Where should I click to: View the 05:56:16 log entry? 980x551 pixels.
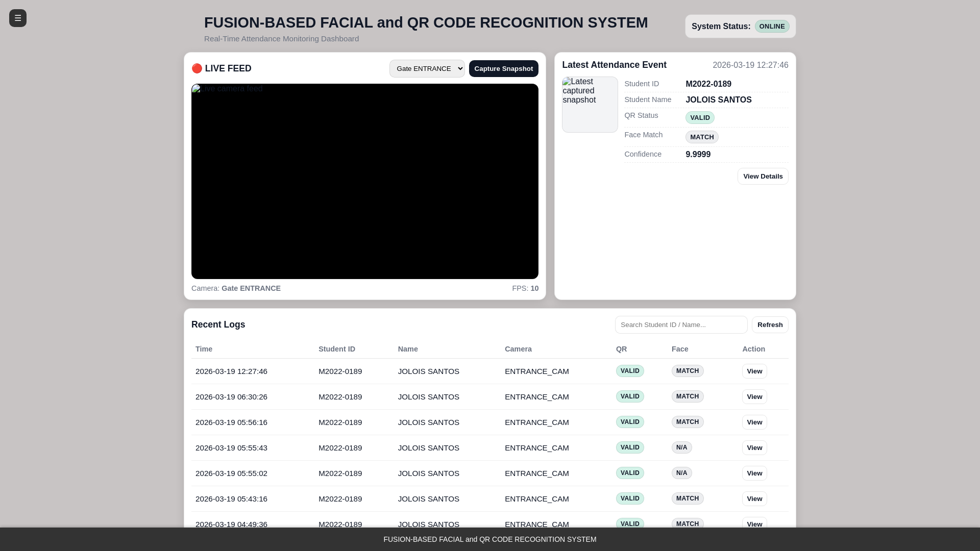tap(754, 422)
